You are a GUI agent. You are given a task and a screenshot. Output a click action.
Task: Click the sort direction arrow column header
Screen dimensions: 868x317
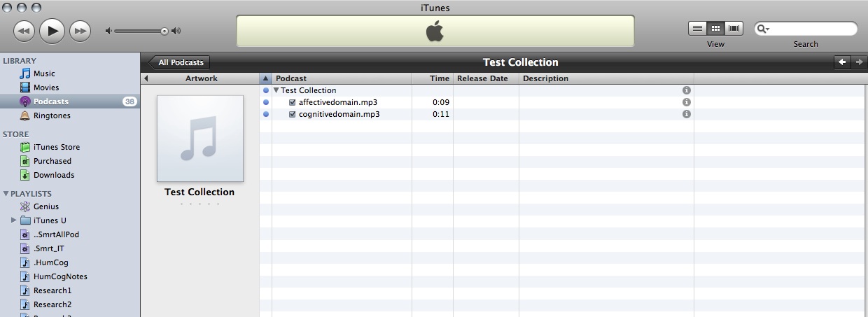(x=265, y=78)
